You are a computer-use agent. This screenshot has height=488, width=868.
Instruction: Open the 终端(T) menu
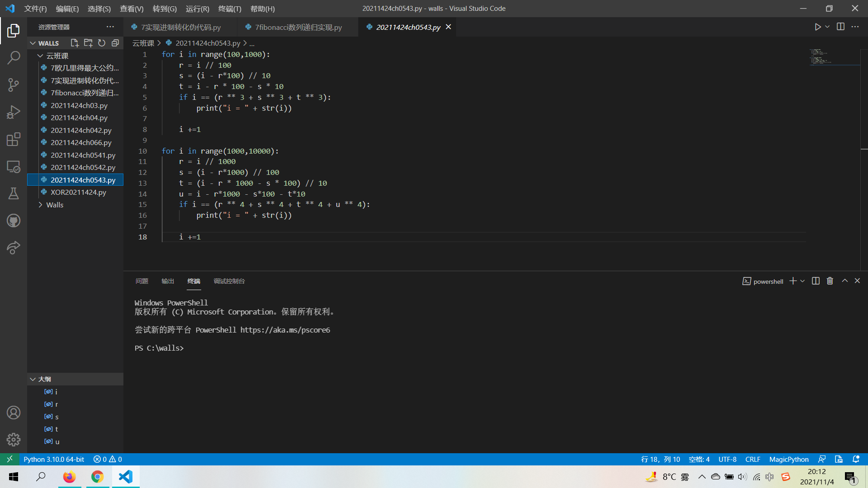pos(229,9)
